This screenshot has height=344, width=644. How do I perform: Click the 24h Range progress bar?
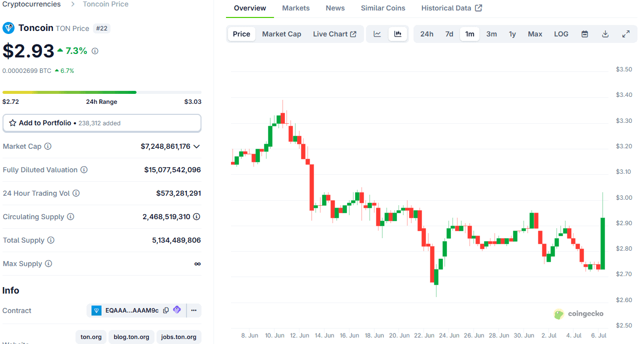click(x=102, y=92)
